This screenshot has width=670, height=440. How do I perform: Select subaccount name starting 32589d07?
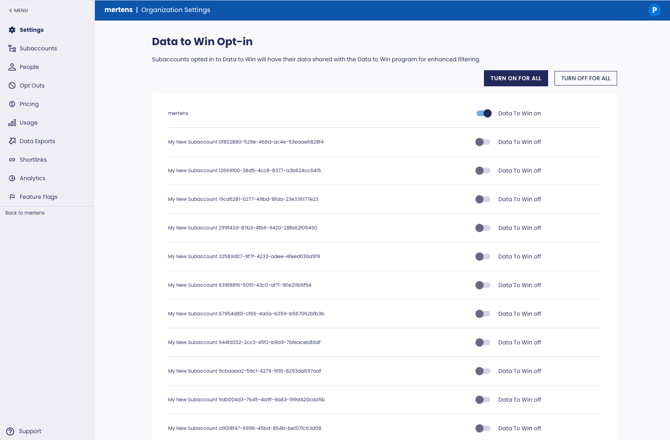tap(244, 256)
